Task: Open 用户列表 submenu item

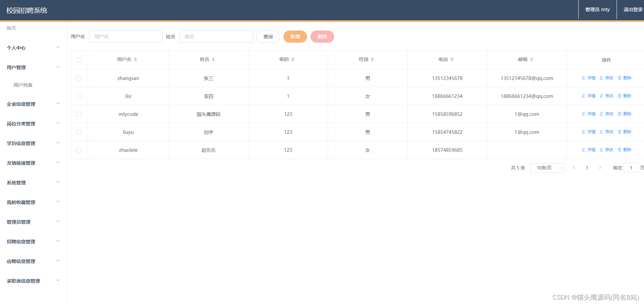Action: point(23,85)
